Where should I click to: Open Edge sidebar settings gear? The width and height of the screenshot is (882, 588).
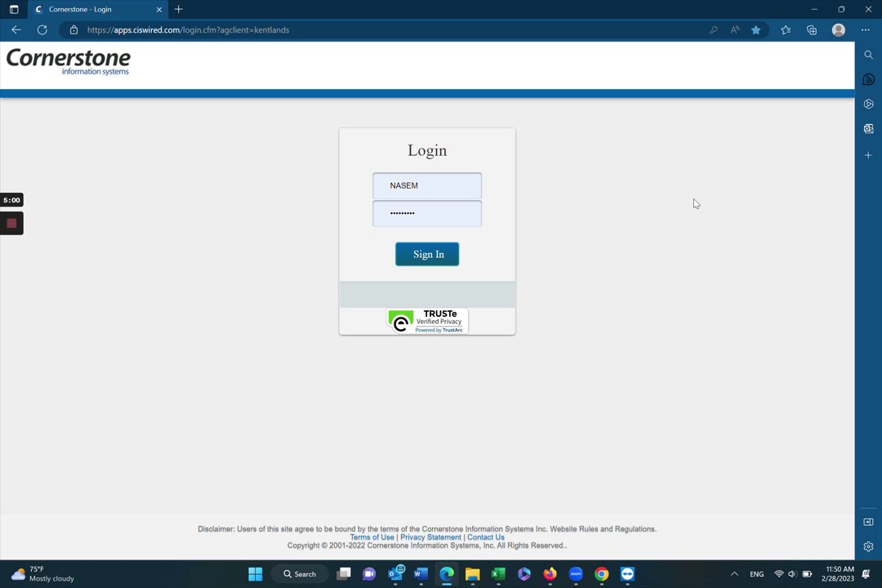coord(868,546)
